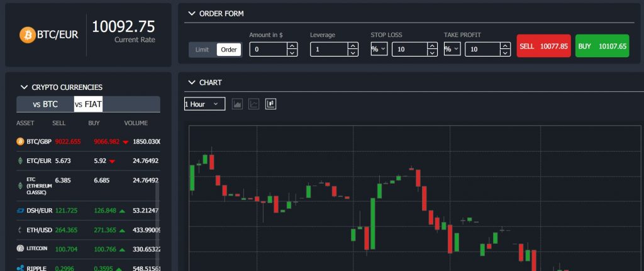The width and height of the screenshot is (644, 271).
Task: Click the Dash icon beside DSH/EUR
Action: (x=20, y=210)
